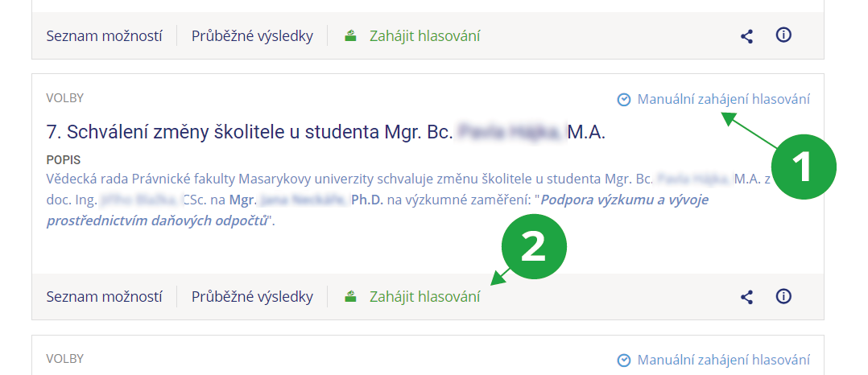Click the clock icon in item 7's header
868x375 pixels.
click(x=623, y=100)
